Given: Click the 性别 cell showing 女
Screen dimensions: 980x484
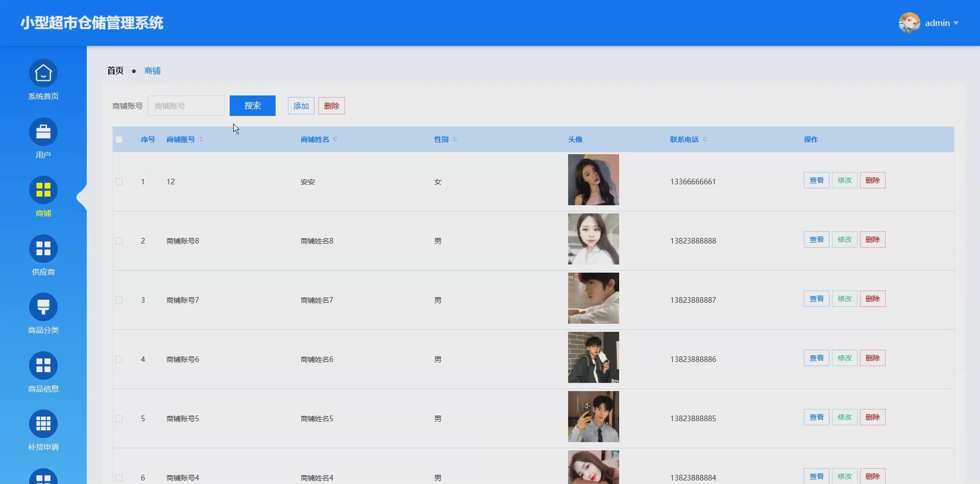Looking at the screenshot, I should coord(438,182).
